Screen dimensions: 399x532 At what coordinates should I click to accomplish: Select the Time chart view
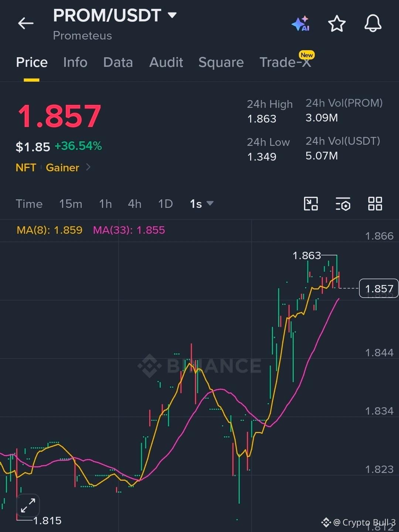[x=29, y=204]
